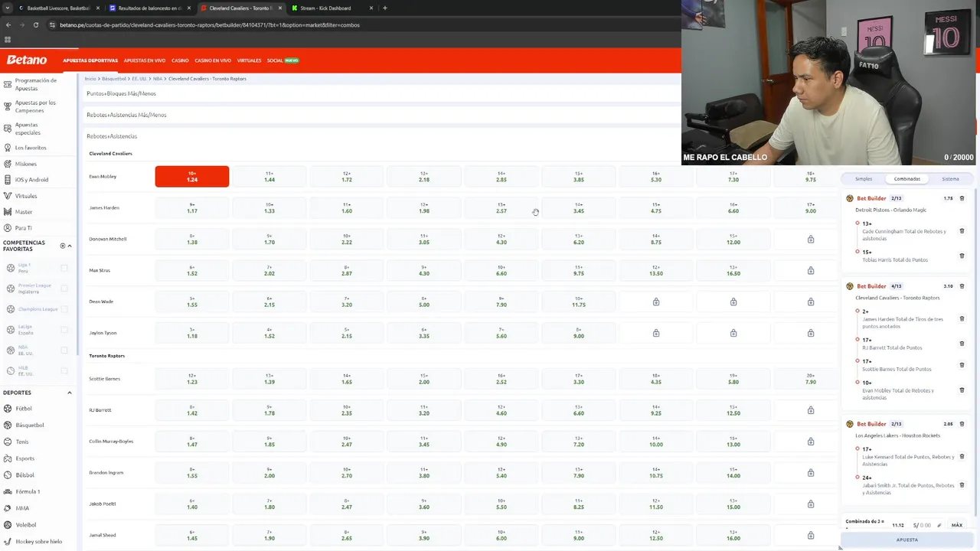
Task: Remove Jabari Smith Jr. selection trash icon
Action: (x=962, y=485)
